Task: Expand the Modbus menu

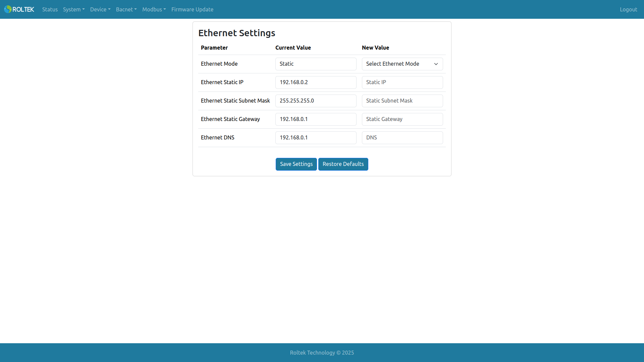Action: tap(154, 9)
